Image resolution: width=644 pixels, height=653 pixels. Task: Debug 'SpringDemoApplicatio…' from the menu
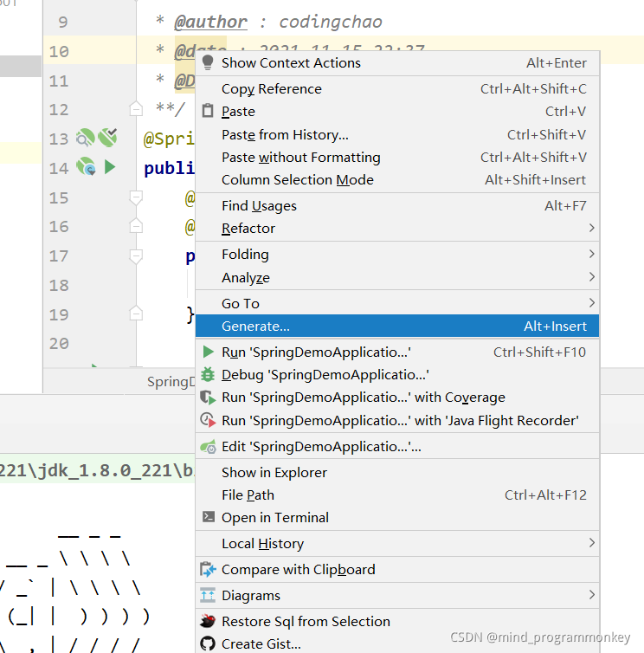[397, 374]
